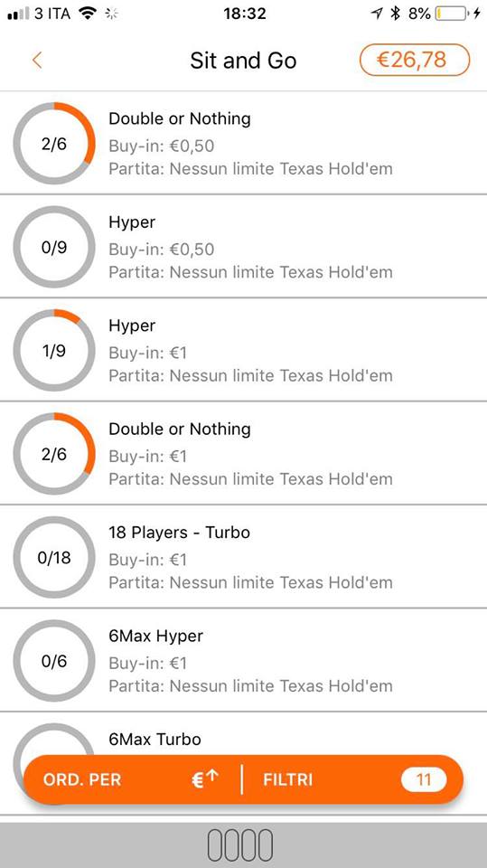Select the Hyper €0,50 buy-in tournament

click(244, 246)
